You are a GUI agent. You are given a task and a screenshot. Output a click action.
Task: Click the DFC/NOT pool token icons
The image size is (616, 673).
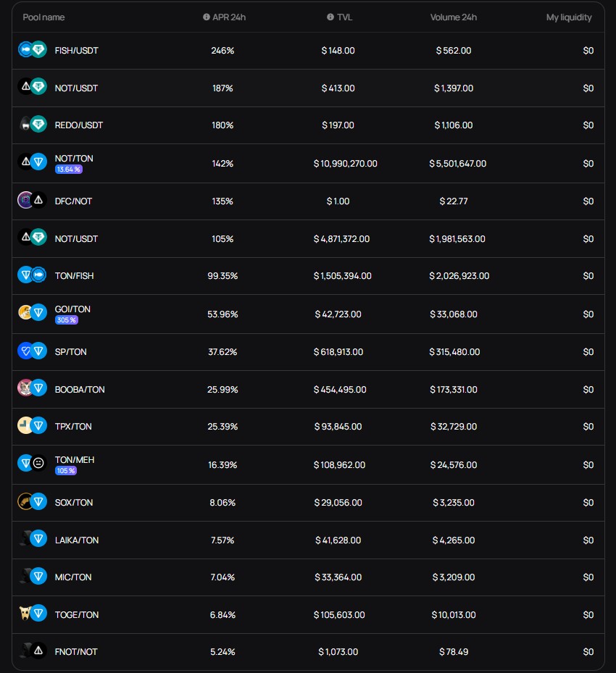(x=32, y=201)
